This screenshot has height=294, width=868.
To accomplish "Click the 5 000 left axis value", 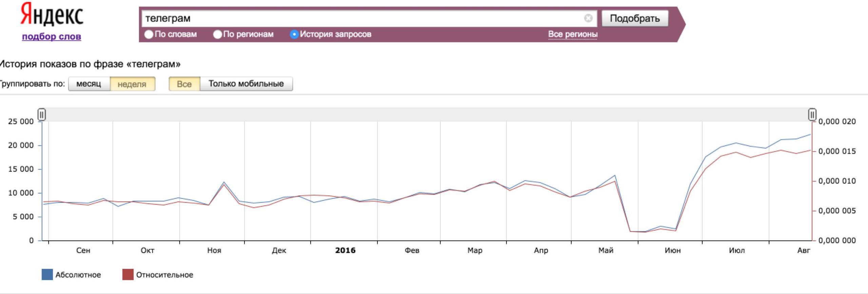I will coord(23,217).
